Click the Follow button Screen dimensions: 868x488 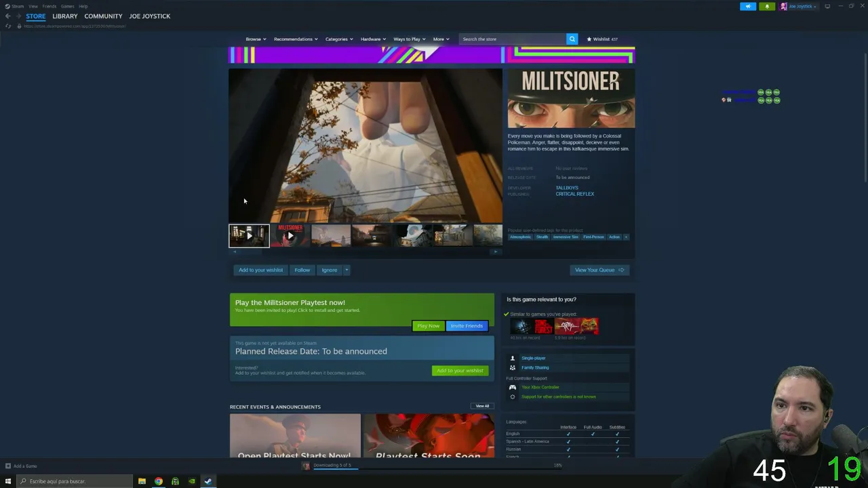302,270
